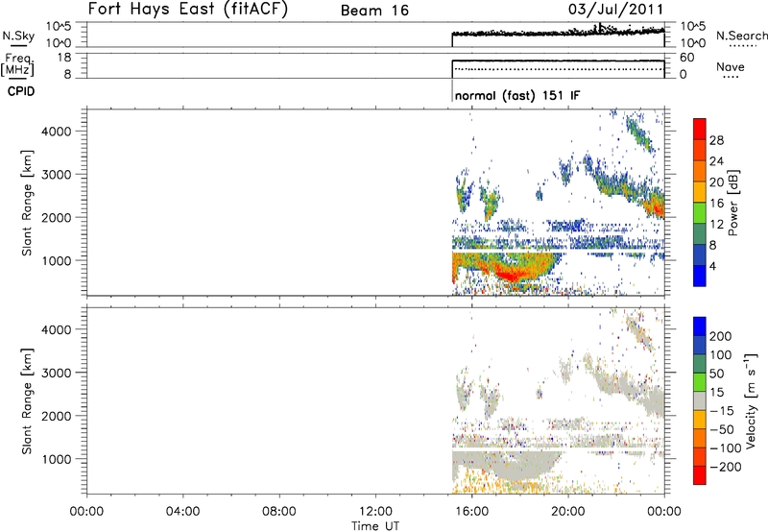768x532 pixels.
Task: Click the 16:00 time axis label
Action: click(471, 512)
